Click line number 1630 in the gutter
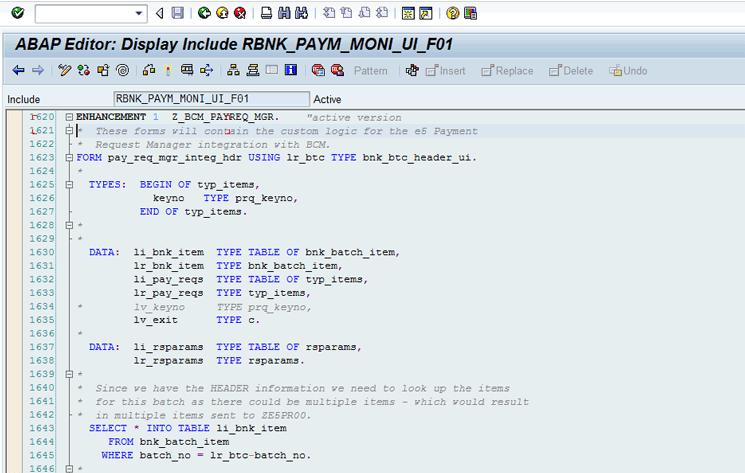This screenshot has width=745, height=473. click(x=42, y=252)
